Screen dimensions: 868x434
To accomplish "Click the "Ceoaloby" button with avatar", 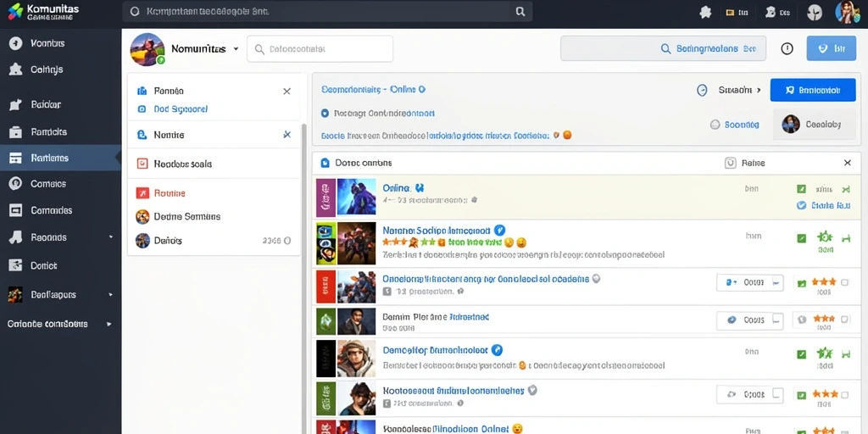I will click(x=814, y=125).
